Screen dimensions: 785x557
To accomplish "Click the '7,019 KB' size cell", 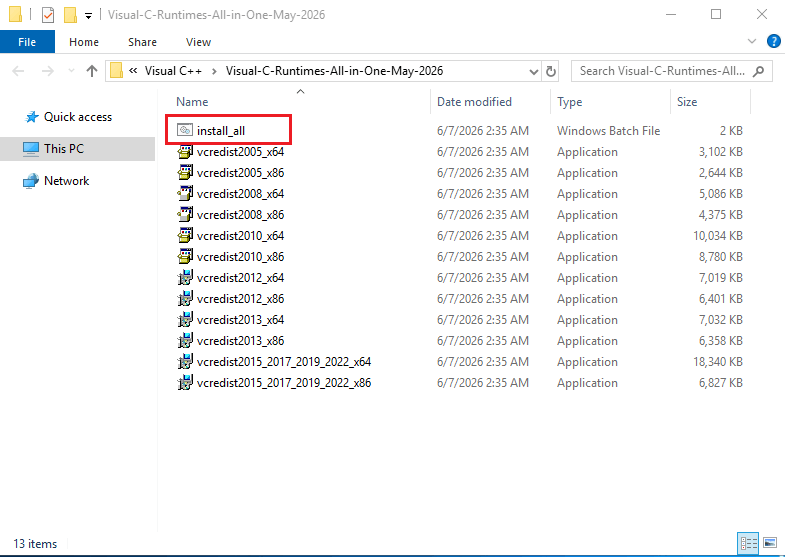I will click(721, 278).
